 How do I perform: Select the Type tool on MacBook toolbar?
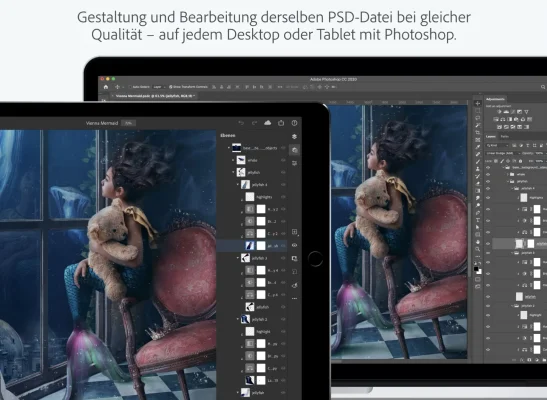click(x=478, y=220)
